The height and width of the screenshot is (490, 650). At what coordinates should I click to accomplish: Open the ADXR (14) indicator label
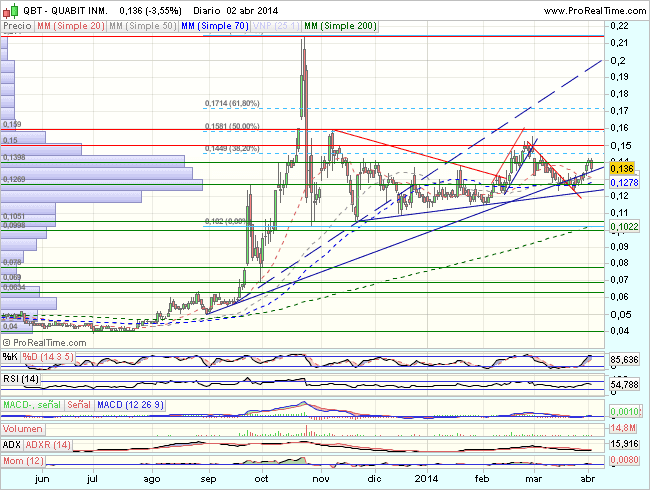tap(48, 445)
